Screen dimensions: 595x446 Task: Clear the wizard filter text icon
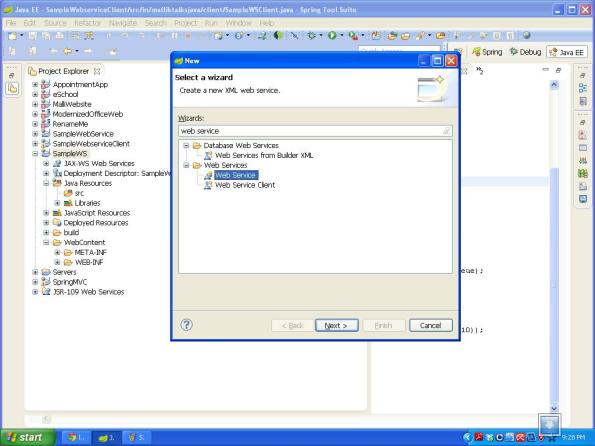click(447, 131)
